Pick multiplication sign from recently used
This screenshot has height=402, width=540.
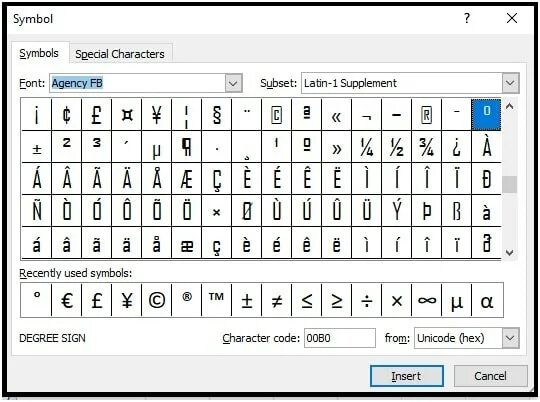[x=396, y=300]
